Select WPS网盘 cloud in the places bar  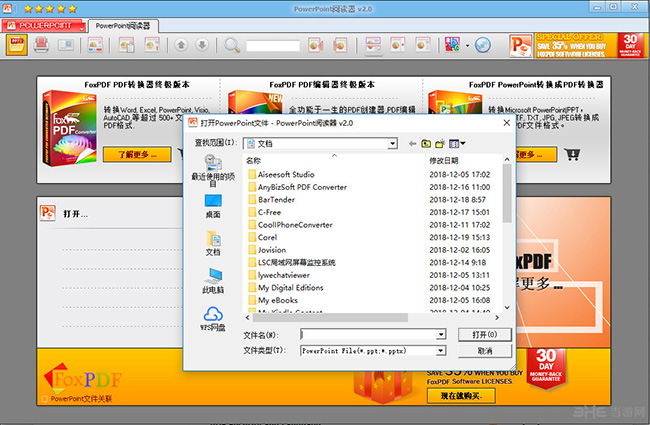[213, 318]
